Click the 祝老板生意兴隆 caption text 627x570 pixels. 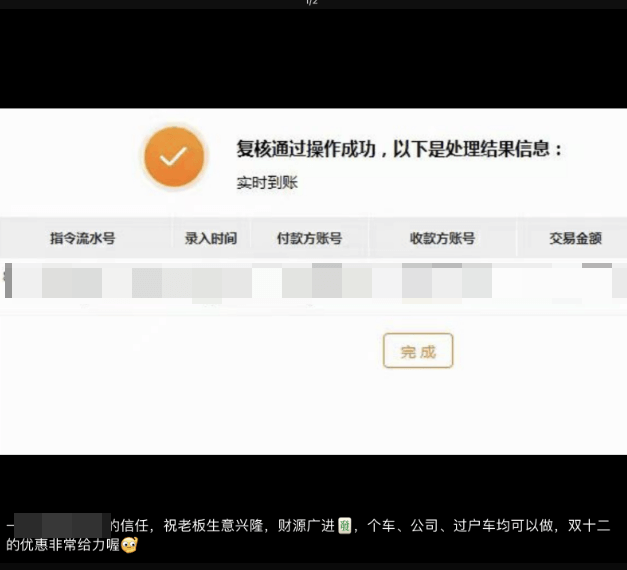click(x=214, y=526)
